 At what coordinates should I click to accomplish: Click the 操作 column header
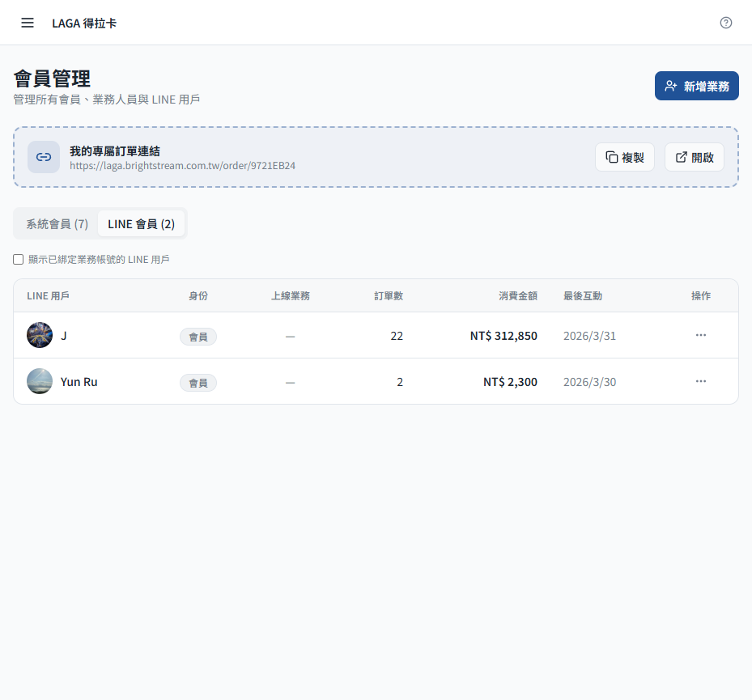701,296
